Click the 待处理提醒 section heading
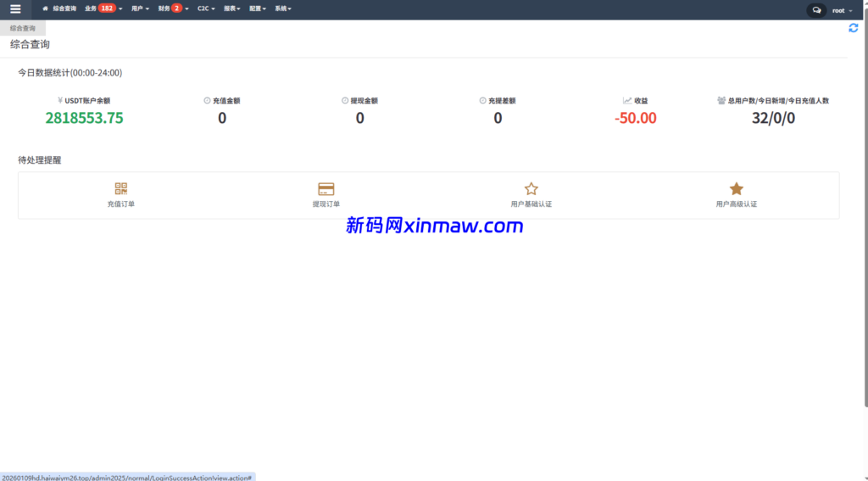The width and height of the screenshot is (868, 481). coord(39,160)
